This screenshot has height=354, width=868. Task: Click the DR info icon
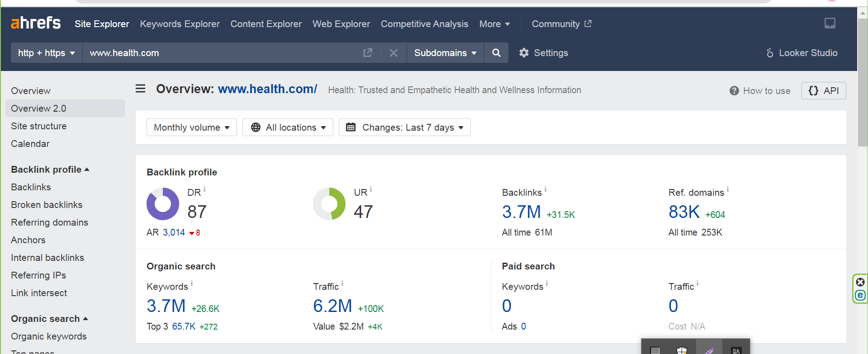point(204,189)
